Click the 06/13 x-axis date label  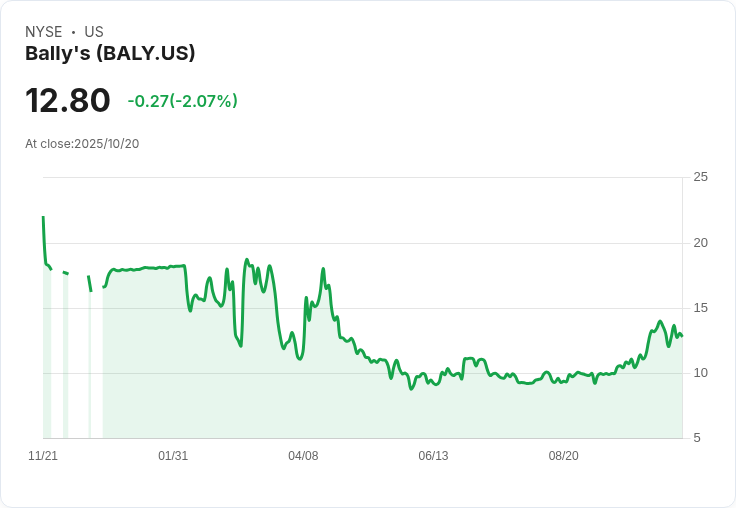click(x=433, y=456)
